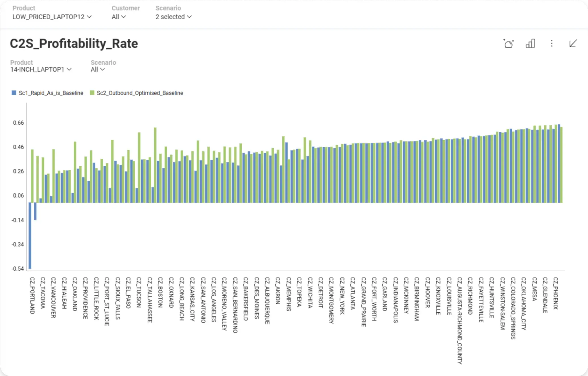Click the CZ_AUGUSTA-RICHMOND_COUNTY axis label

[x=460, y=321]
